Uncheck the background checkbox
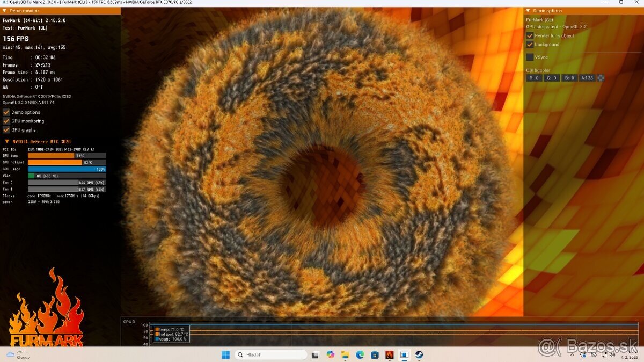This screenshot has width=644, height=362. [530, 45]
